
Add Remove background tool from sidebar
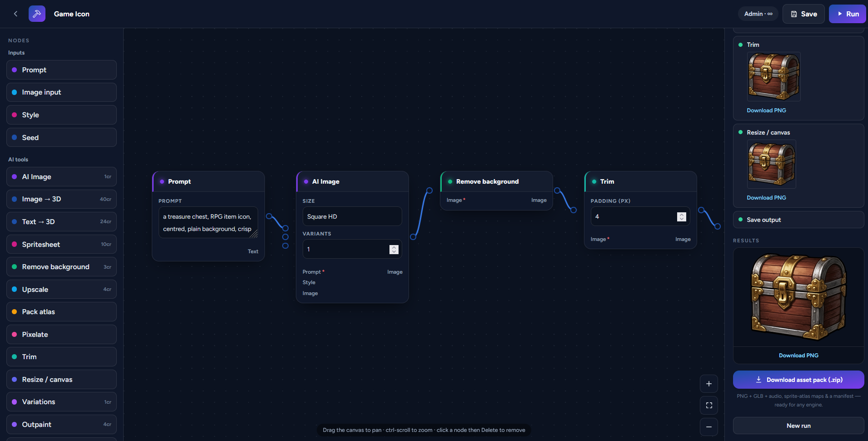tap(61, 267)
